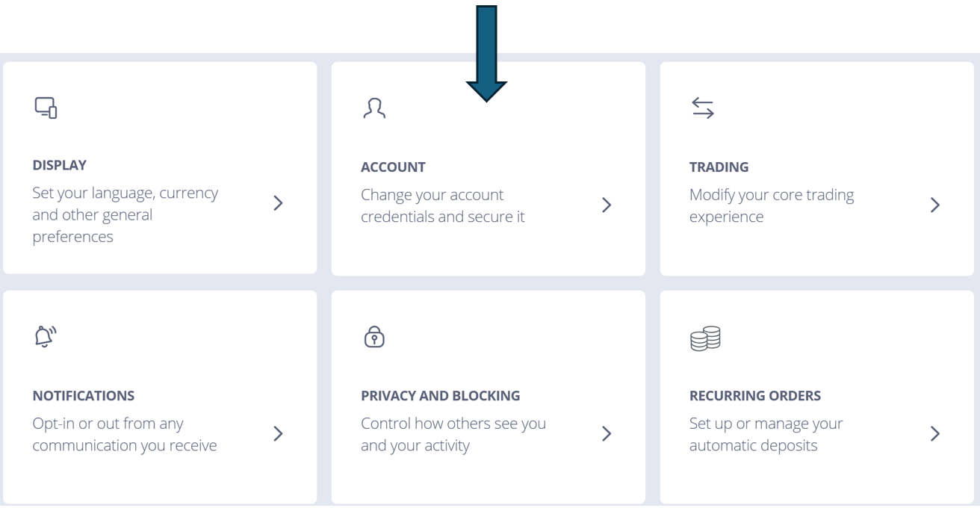Expand Recurring Orders via its chevron
980x508 pixels.
(x=934, y=433)
